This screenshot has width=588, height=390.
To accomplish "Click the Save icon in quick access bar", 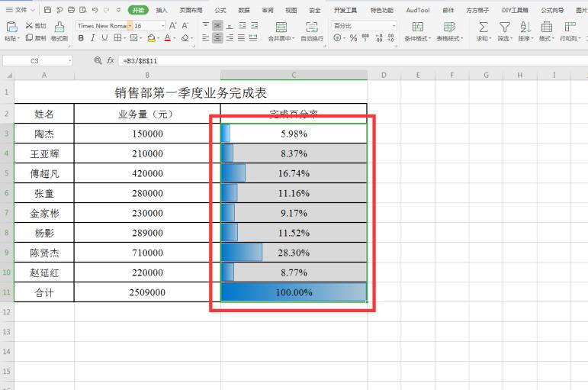I will (48, 10).
